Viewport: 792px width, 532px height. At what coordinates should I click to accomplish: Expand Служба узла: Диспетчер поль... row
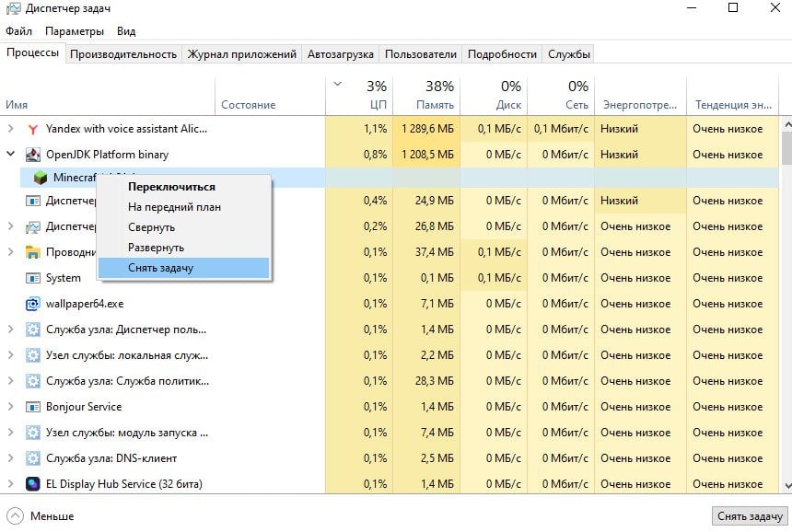pos(10,330)
